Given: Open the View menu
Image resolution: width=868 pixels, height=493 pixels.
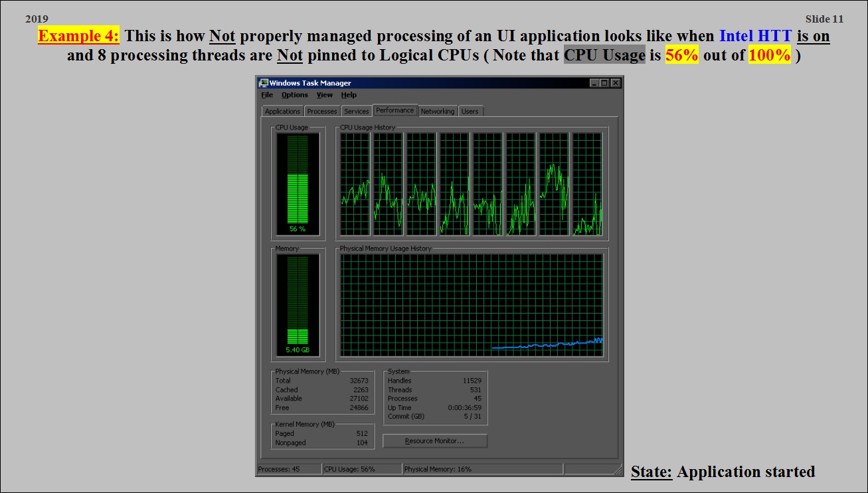Looking at the screenshot, I should tap(325, 95).
